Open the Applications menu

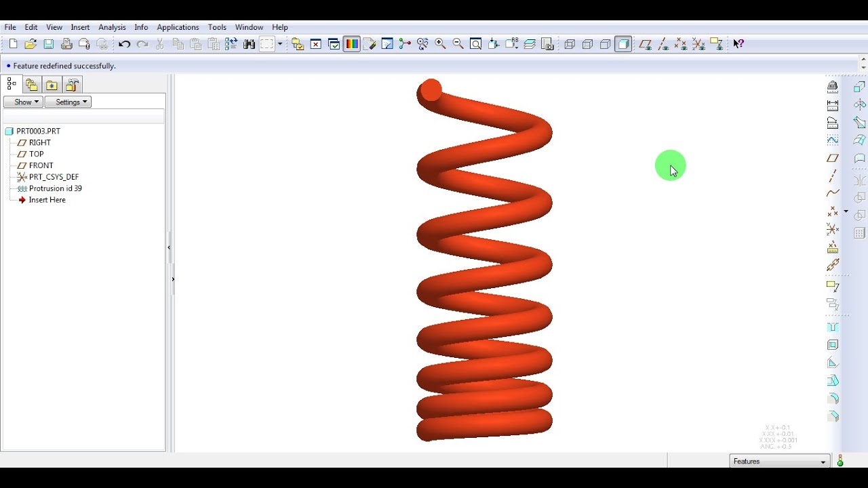click(x=178, y=27)
